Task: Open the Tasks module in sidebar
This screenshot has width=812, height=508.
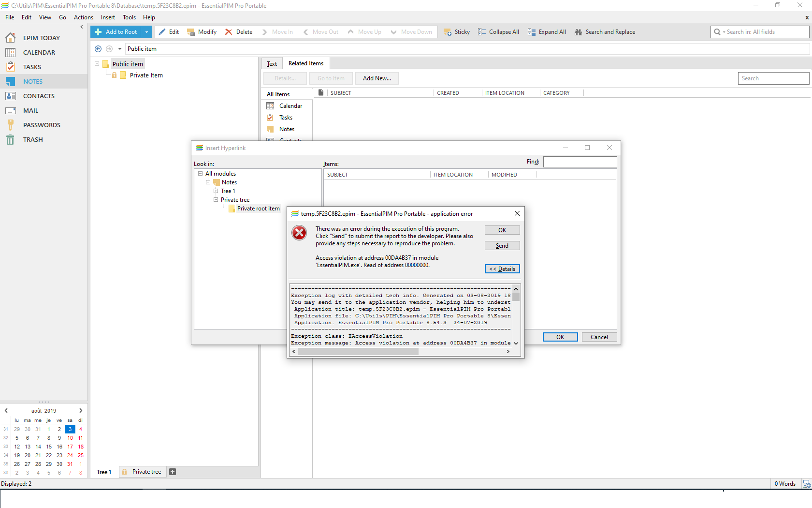Action: pos(32,67)
